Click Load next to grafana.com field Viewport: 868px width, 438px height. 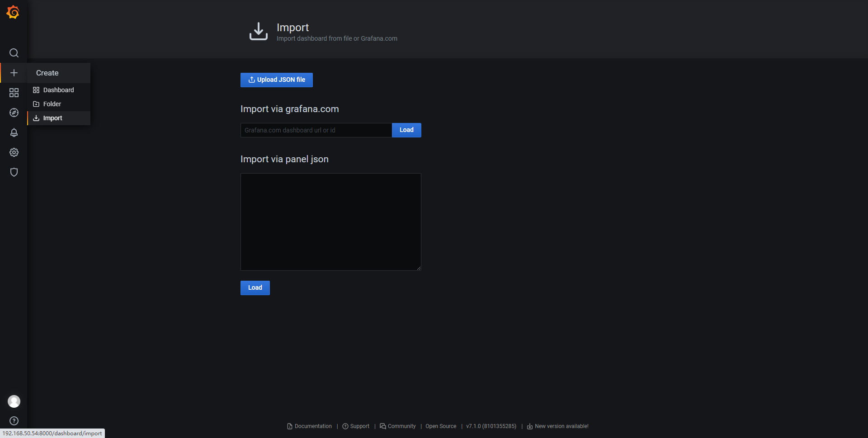[406, 130]
